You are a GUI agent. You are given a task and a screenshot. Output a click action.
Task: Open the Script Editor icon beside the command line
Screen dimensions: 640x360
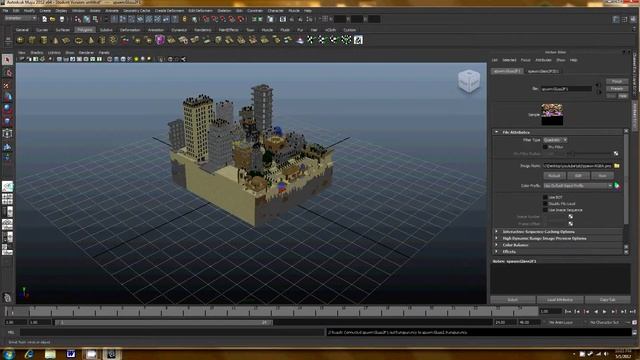635,332
